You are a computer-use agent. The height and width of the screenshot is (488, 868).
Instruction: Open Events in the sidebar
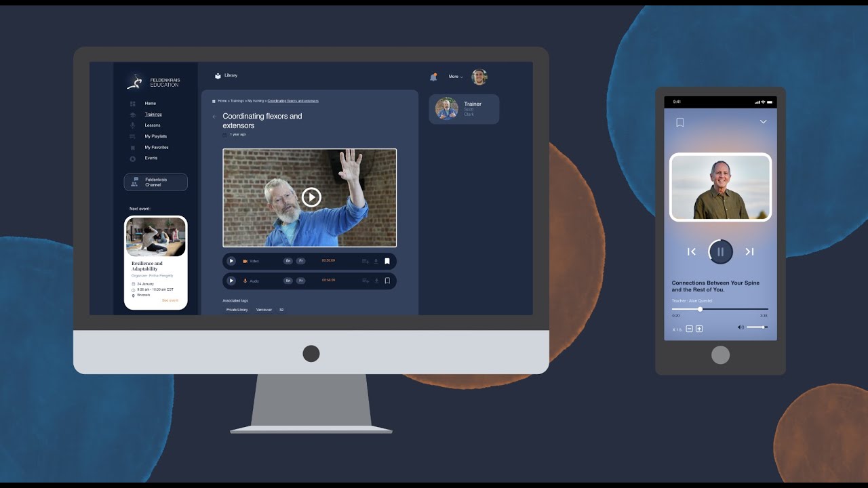coord(151,158)
